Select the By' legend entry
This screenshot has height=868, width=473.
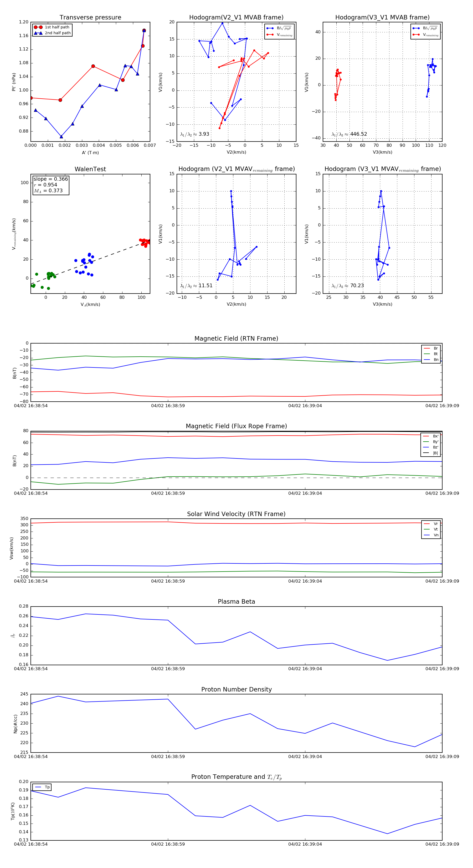431,442
